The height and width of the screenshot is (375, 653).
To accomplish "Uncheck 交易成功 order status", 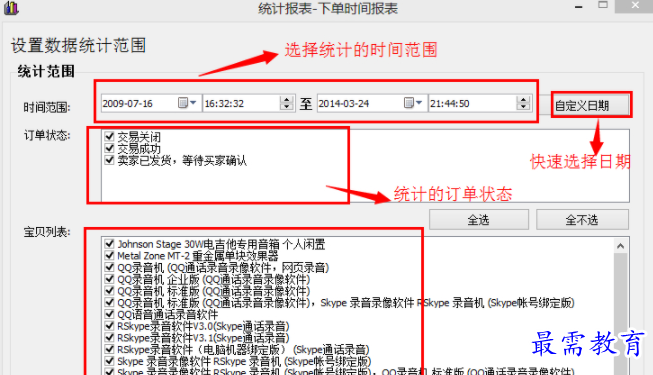I will (x=109, y=148).
